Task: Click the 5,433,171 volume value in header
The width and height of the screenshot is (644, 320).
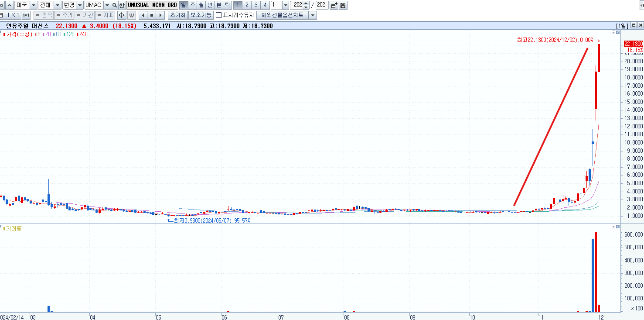Action: [157, 26]
